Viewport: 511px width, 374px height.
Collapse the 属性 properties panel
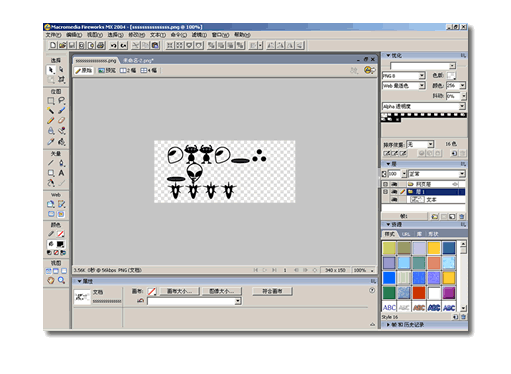click(80, 281)
